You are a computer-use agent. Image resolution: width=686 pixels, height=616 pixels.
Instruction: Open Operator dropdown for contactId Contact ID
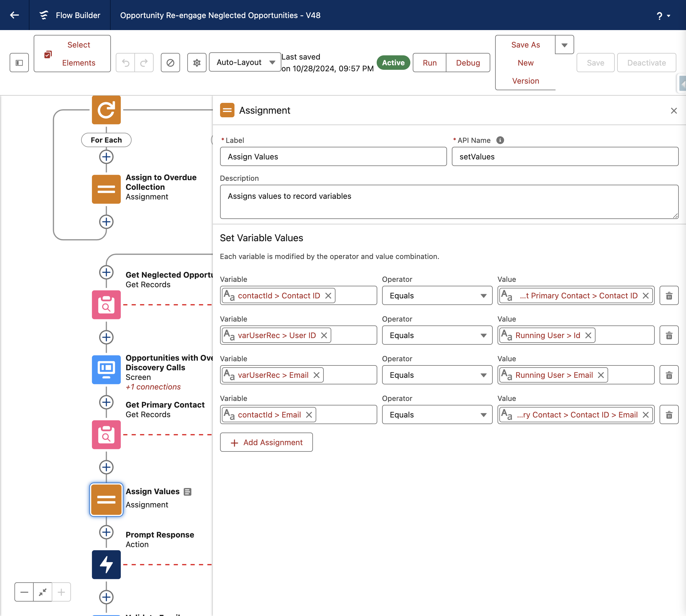437,295
